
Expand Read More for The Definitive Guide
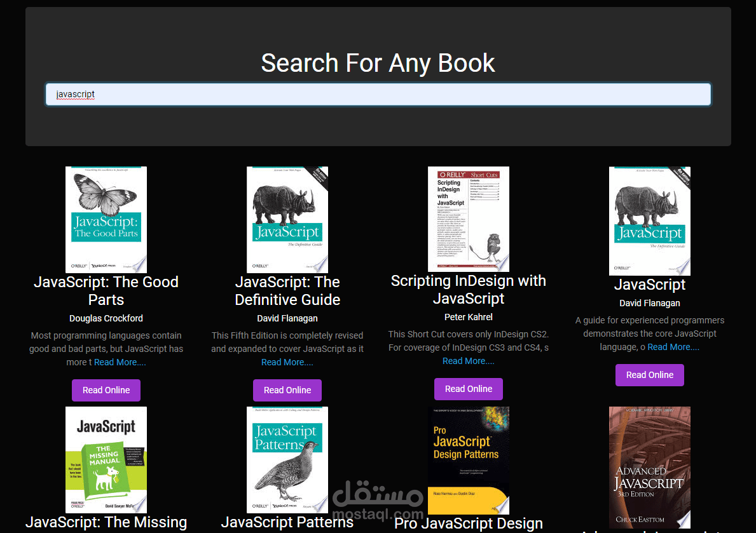pos(287,362)
